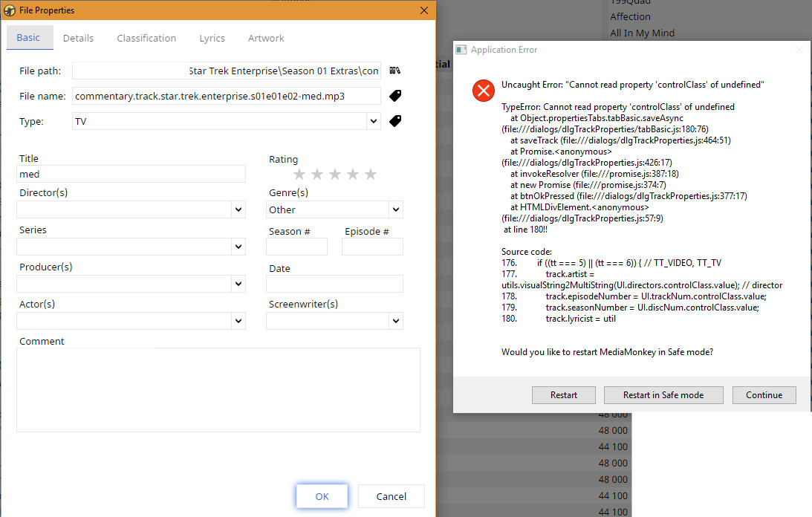Image resolution: width=812 pixels, height=517 pixels.
Task: Expand the Director(s) dropdown
Action: click(x=238, y=209)
